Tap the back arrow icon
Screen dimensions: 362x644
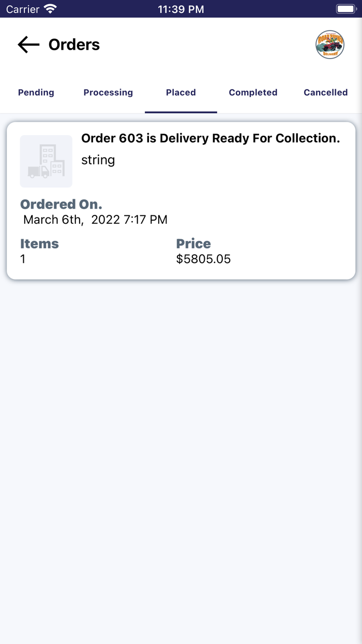[x=28, y=45]
